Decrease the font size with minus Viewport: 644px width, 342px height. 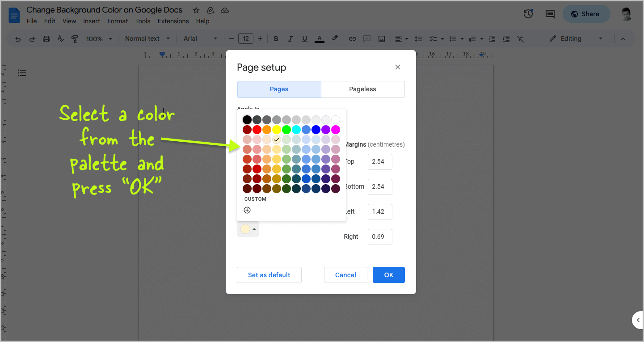[232, 39]
